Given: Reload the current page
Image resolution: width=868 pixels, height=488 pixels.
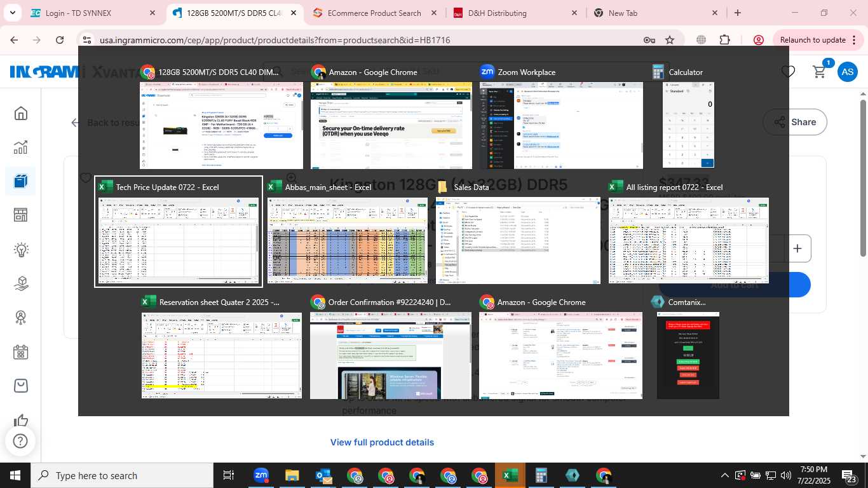Looking at the screenshot, I should (x=60, y=40).
